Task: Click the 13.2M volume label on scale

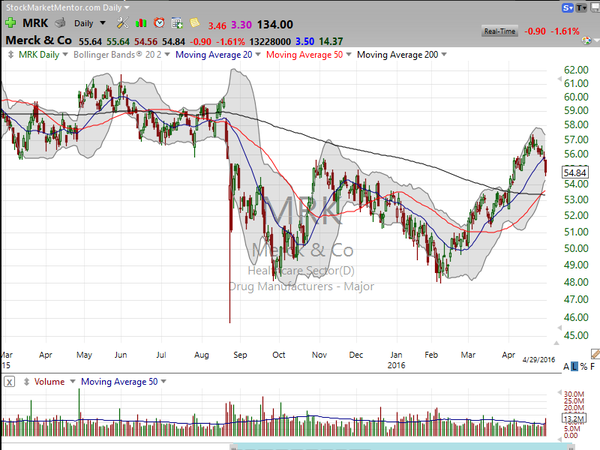Action: (x=574, y=418)
